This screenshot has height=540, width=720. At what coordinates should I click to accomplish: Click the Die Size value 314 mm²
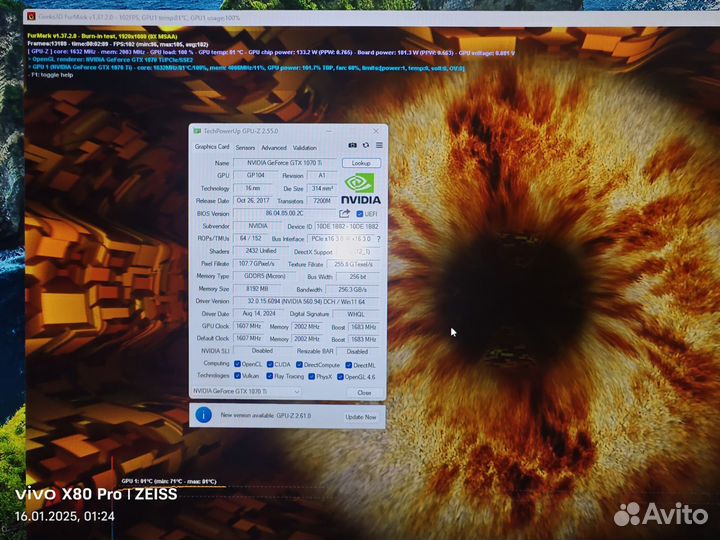pos(322,188)
